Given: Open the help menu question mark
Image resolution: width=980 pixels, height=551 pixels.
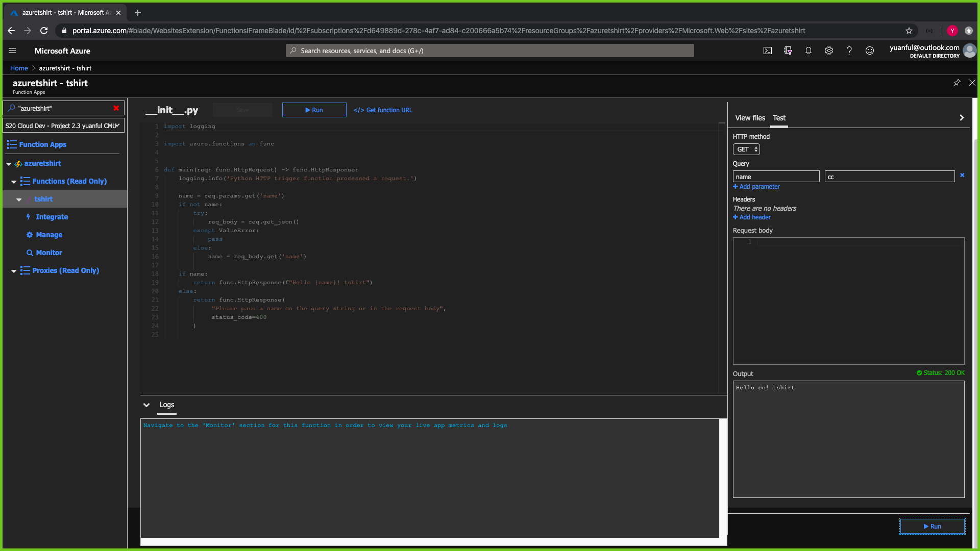Looking at the screenshot, I should pyautogui.click(x=849, y=51).
